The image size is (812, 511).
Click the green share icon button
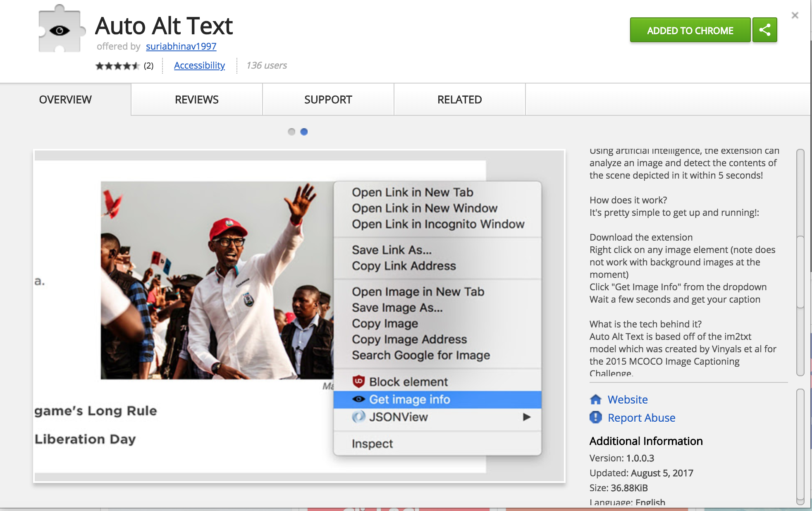coord(764,30)
